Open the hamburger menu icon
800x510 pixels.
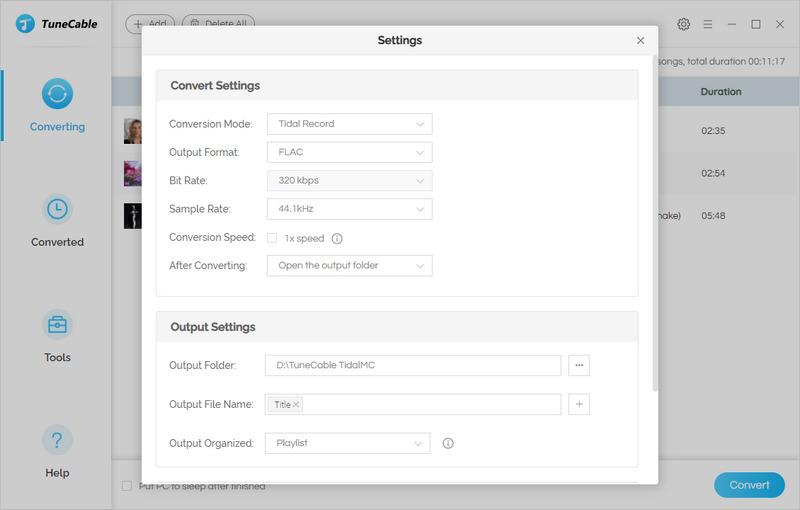pyautogui.click(x=708, y=24)
